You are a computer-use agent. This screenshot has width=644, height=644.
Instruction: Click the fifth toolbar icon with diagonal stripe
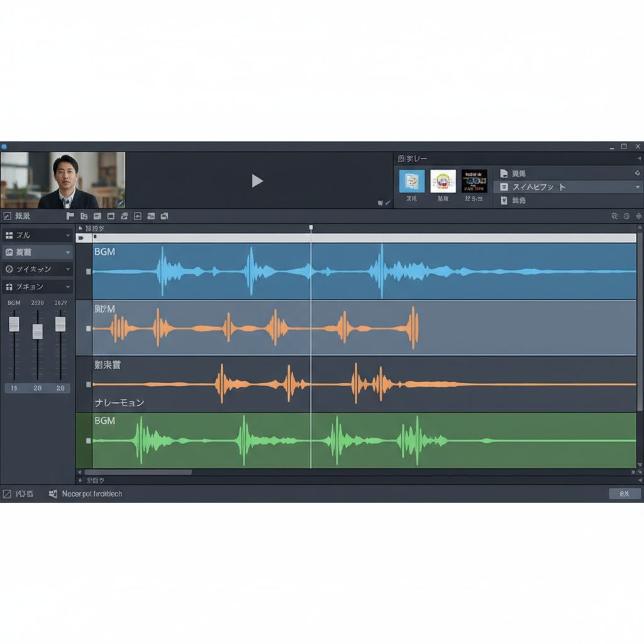124,216
